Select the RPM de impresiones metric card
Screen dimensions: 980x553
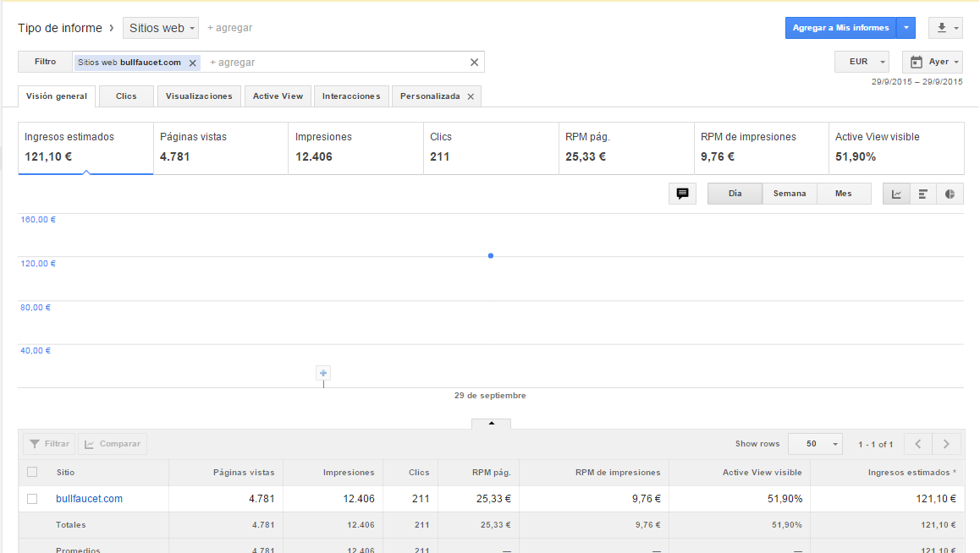(x=762, y=149)
